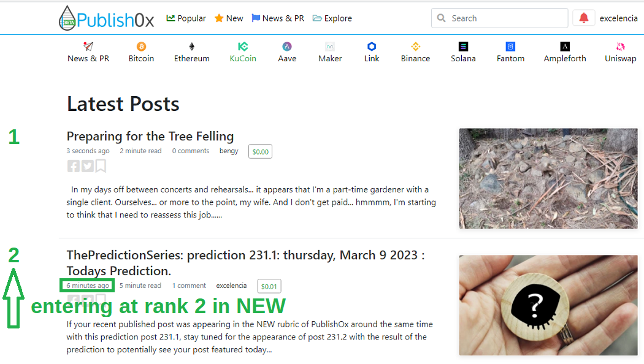Select the Link category icon
This screenshot has height=364, width=644.
click(372, 47)
